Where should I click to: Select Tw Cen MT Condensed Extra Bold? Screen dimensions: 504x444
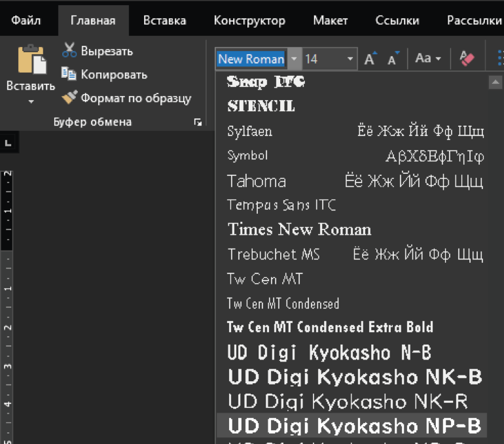351,327
